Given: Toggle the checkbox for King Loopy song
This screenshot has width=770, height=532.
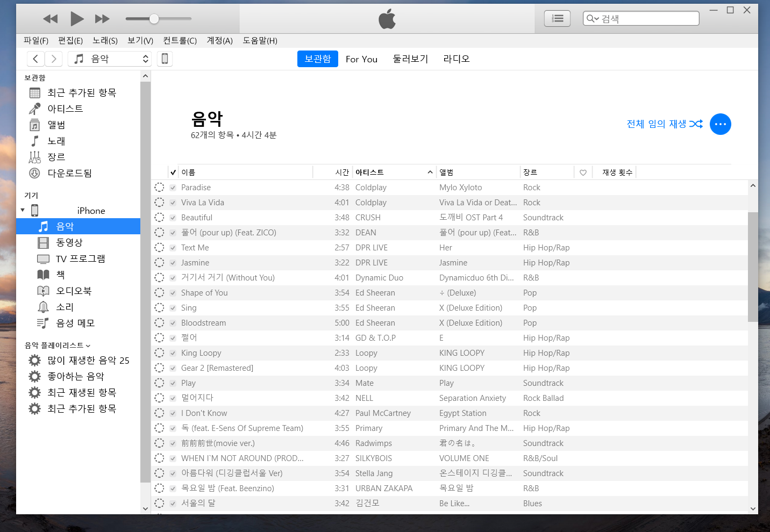Looking at the screenshot, I should (x=173, y=353).
